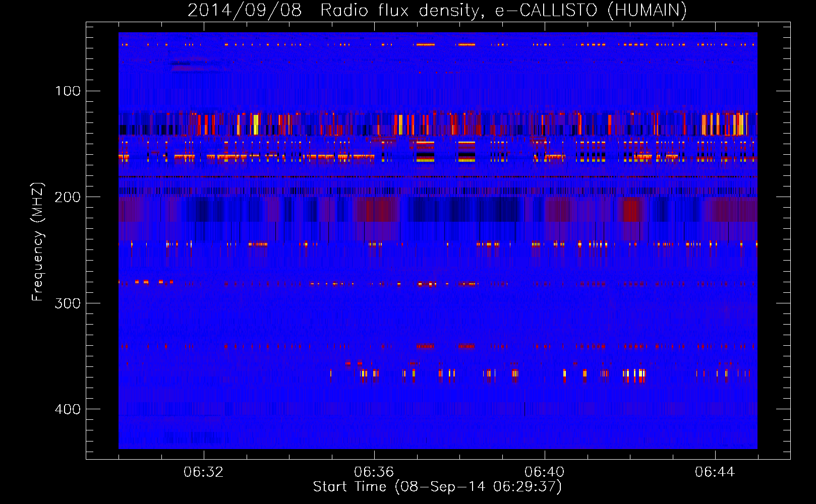816x504 pixels.
Task: Click the 06:32 time axis label
Action: click(204, 472)
